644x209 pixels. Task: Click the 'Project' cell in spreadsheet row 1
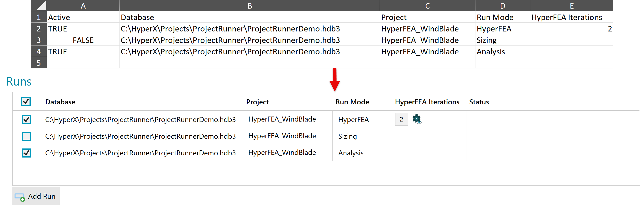click(x=428, y=17)
